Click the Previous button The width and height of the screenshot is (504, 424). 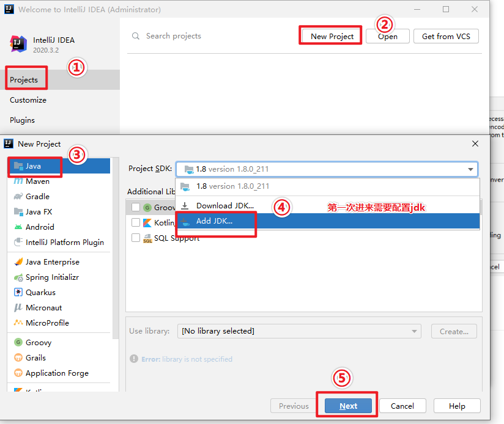pos(294,406)
